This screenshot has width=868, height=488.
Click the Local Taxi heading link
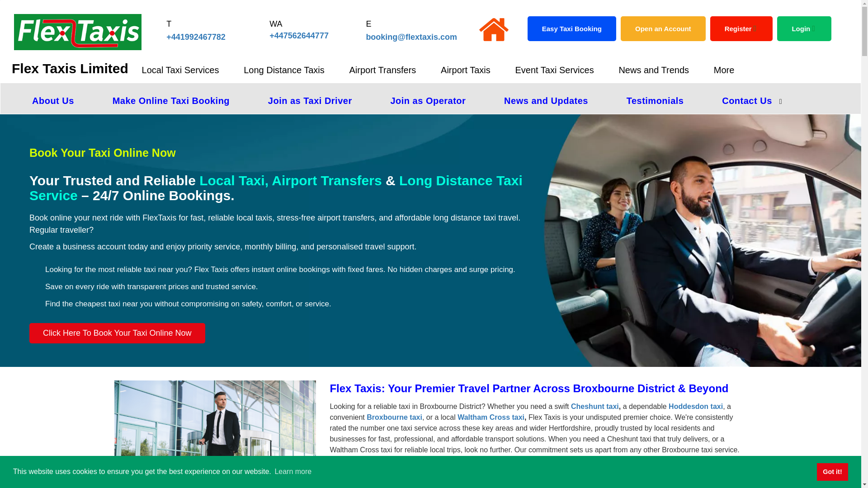click(234, 180)
